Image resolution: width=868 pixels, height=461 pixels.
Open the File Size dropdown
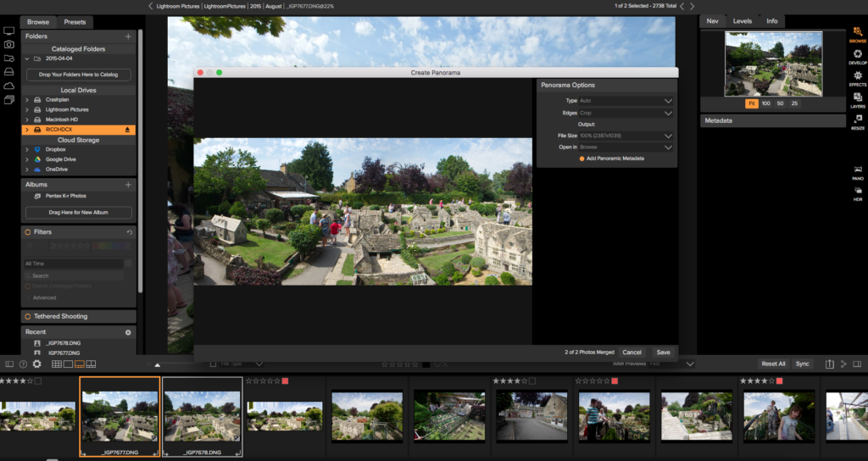click(626, 136)
